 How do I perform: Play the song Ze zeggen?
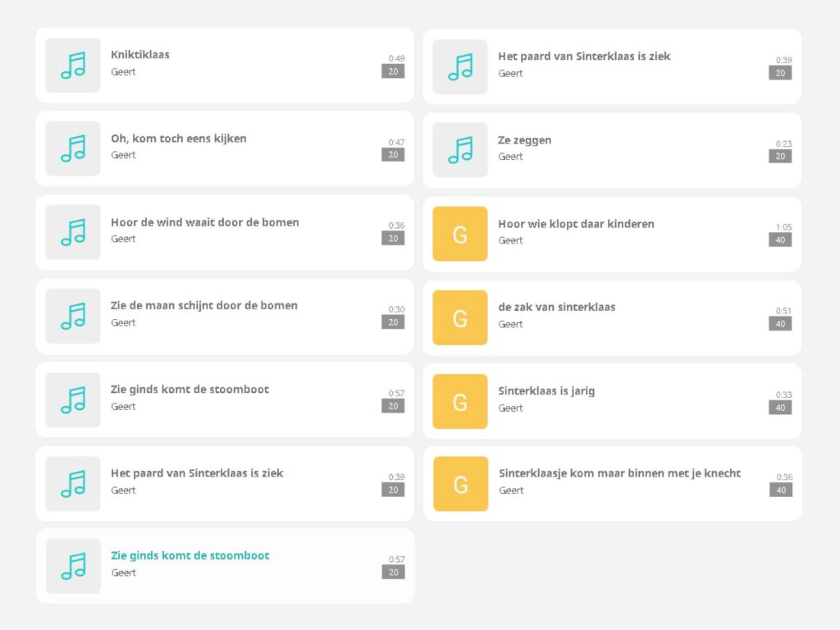click(525, 140)
